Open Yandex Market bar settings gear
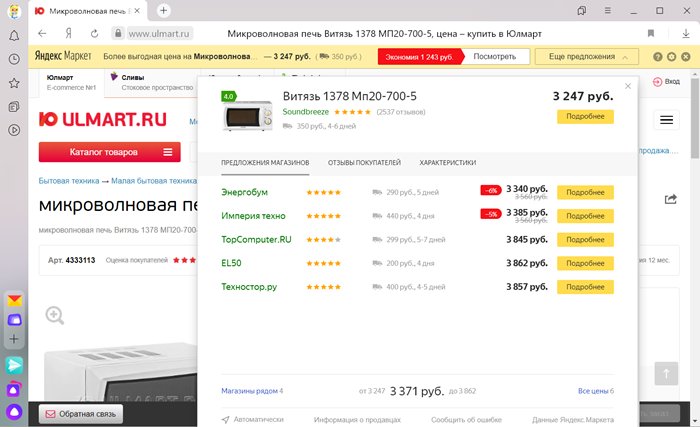This screenshot has height=427, width=700. 671,57
